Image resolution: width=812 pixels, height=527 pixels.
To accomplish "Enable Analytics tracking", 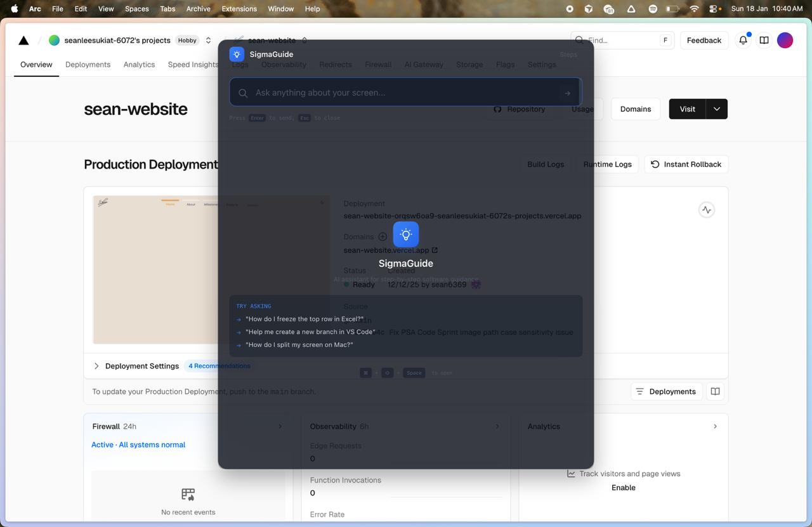I will click(623, 488).
